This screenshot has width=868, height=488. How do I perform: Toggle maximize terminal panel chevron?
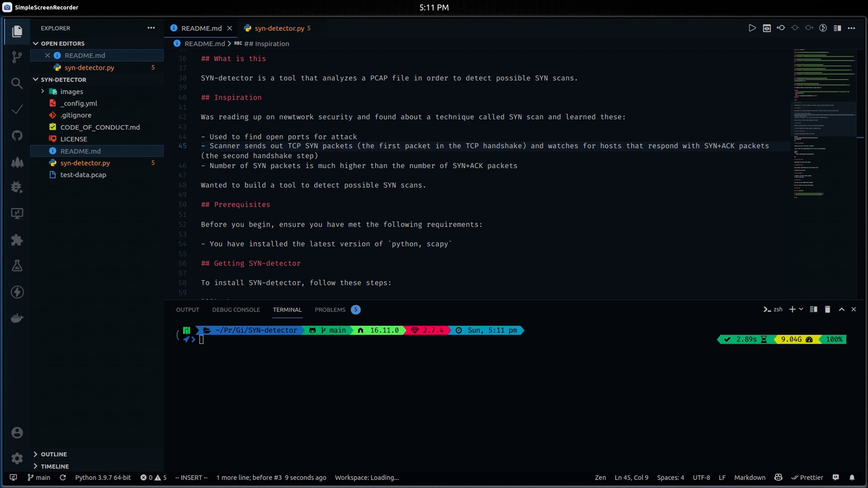click(841, 309)
